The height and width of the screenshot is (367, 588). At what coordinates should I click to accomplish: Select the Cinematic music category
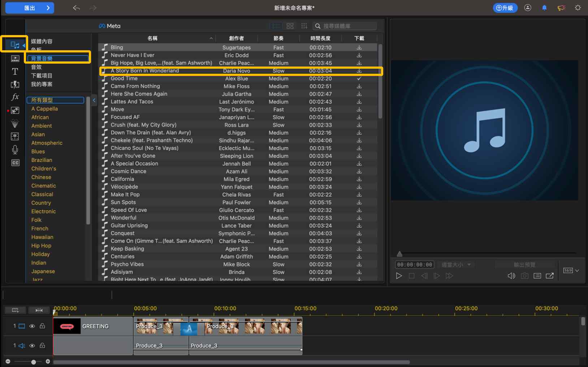click(44, 186)
